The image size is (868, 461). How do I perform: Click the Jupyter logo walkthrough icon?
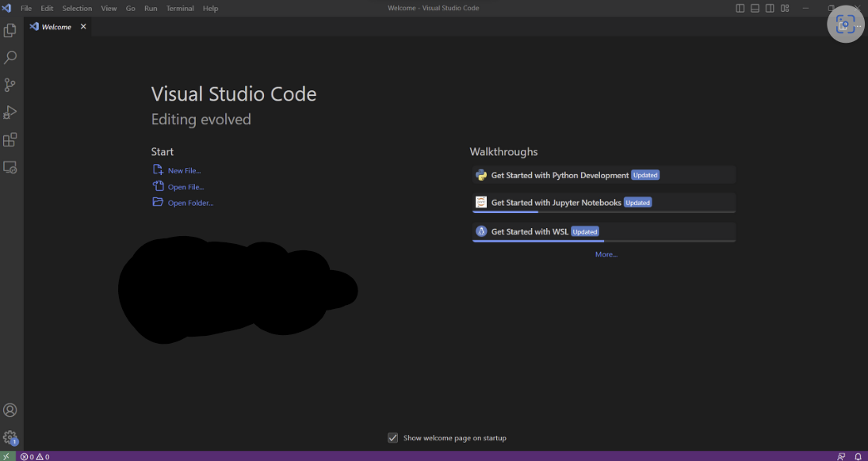[x=481, y=202]
